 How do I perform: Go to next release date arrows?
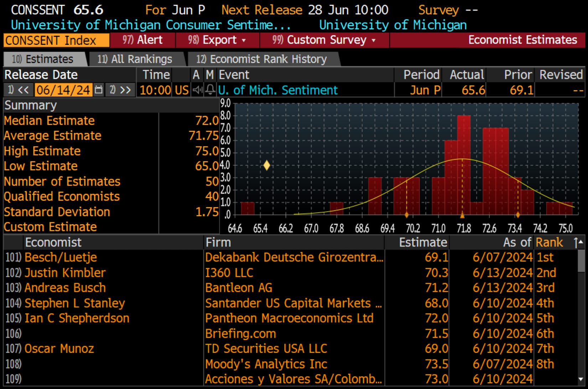[121, 90]
